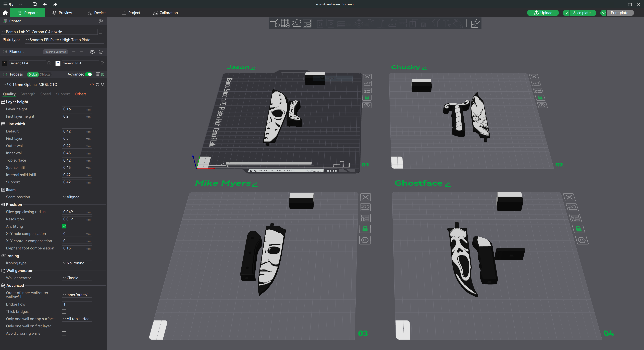The height and width of the screenshot is (350, 644).
Task: Enable the Thick bridges checkbox
Action: 64,311
